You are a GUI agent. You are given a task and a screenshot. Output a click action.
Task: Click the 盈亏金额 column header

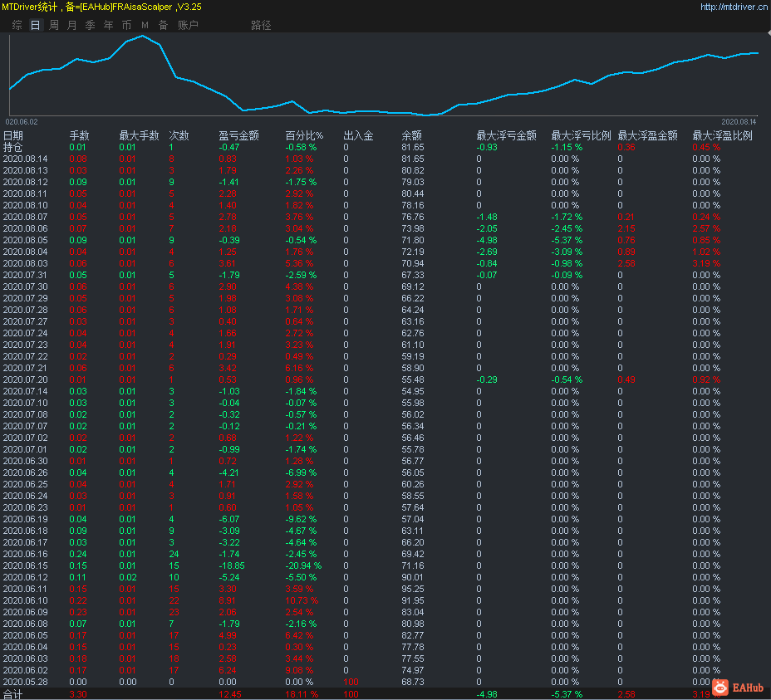[x=238, y=135]
